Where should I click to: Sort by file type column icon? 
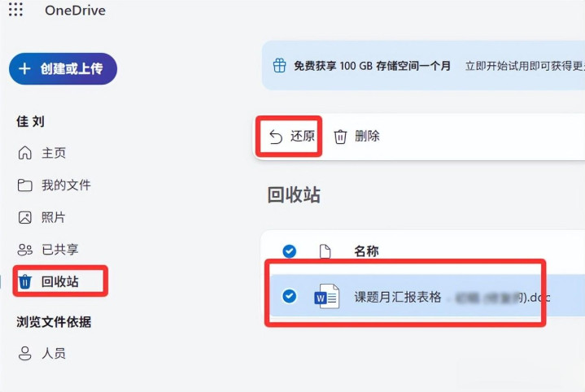tap(325, 251)
